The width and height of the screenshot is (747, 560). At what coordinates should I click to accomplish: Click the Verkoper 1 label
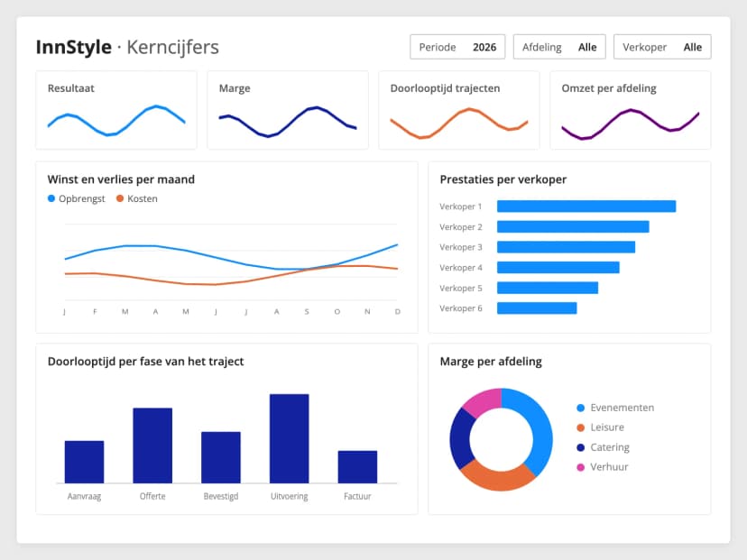coord(461,207)
